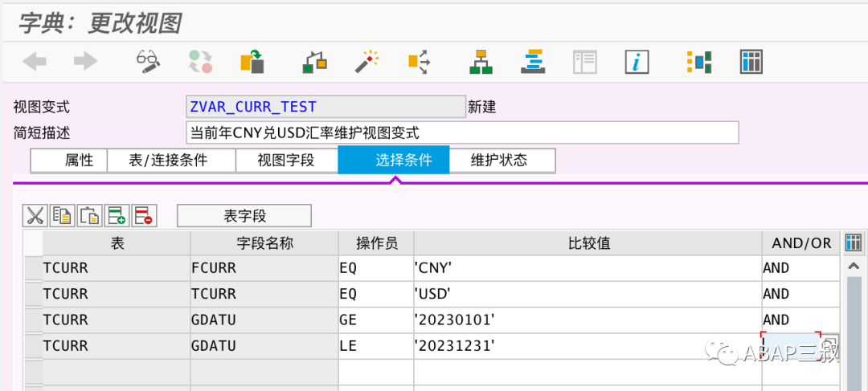Open the 视图字段 tab

(286, 161)
